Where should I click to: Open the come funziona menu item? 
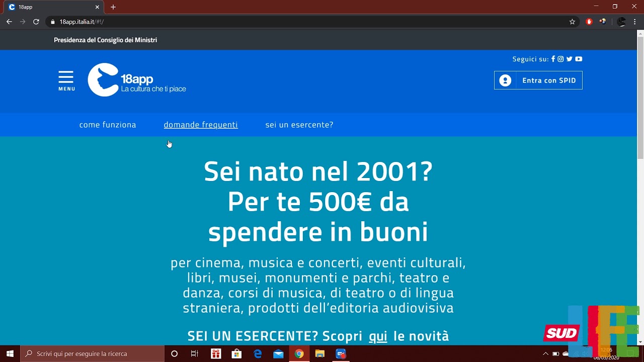[108, 125]
